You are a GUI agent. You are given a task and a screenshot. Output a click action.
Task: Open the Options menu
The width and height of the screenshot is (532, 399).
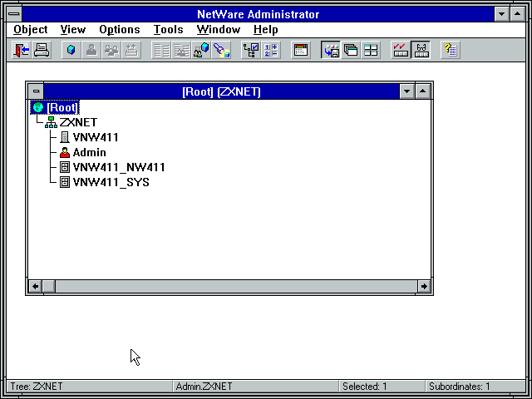coord(120,30)
